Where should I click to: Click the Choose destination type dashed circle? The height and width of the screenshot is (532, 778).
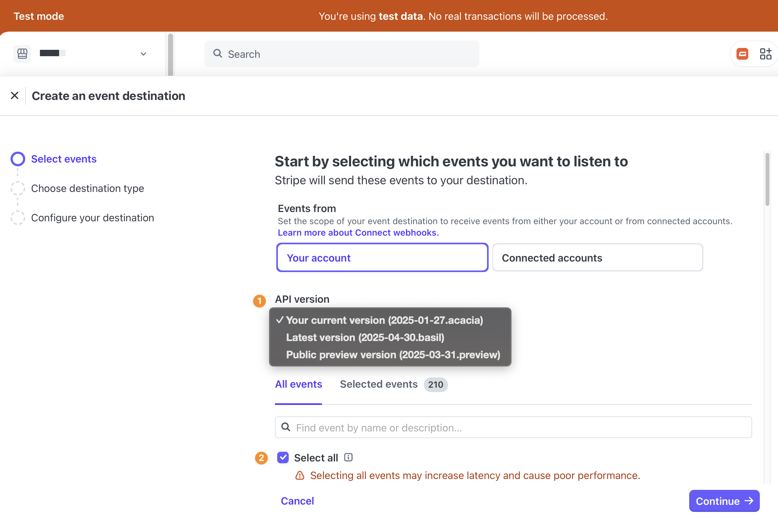18,188
